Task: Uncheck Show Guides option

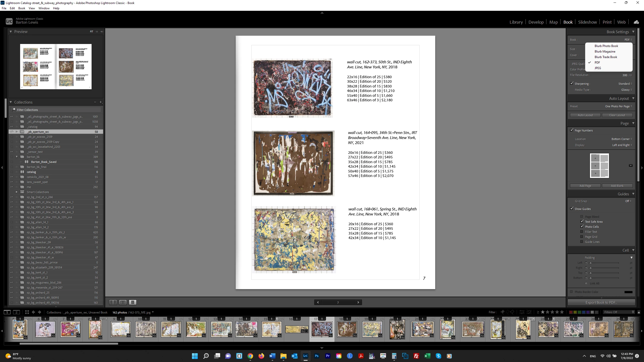Action: (x=572, y=209)
